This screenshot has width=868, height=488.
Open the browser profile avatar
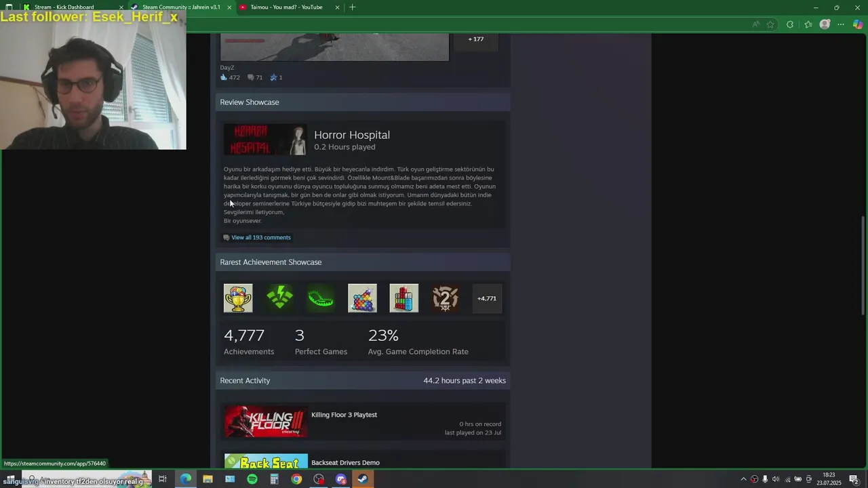point(825,24)
